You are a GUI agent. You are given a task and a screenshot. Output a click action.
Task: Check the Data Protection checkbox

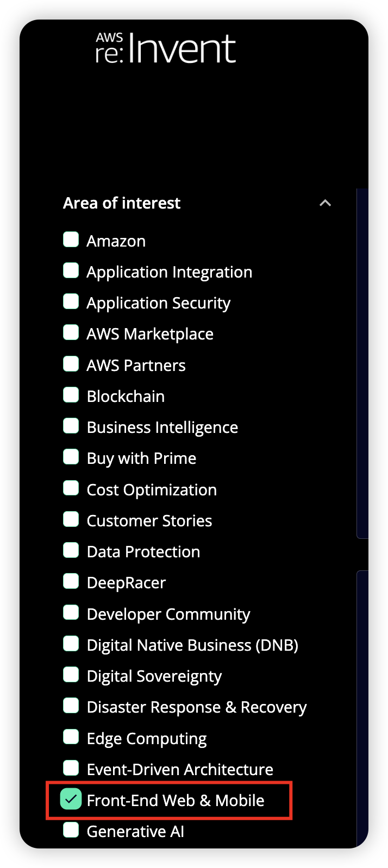pyautogui.click(x=71, y=550)
